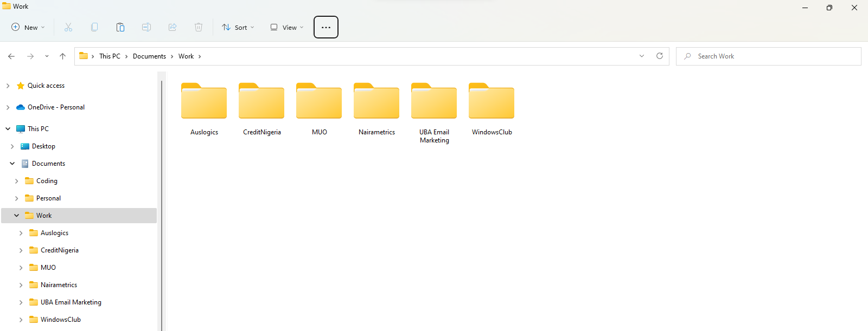Screen dimensions: 868x331
Task: Select the CreditNigeria folder icon in main pane
Action: tap(261, 101)
